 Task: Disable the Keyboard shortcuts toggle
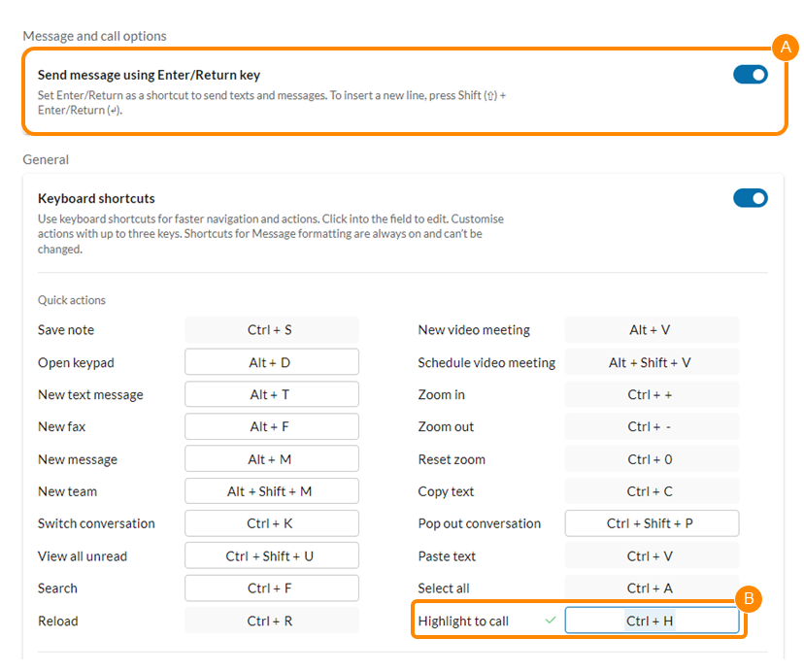[751, 198]
